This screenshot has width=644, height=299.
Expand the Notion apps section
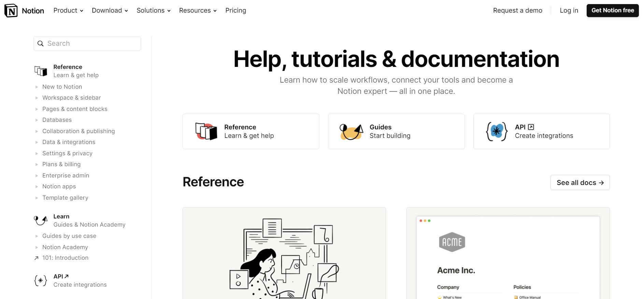(x=37, y=187)
